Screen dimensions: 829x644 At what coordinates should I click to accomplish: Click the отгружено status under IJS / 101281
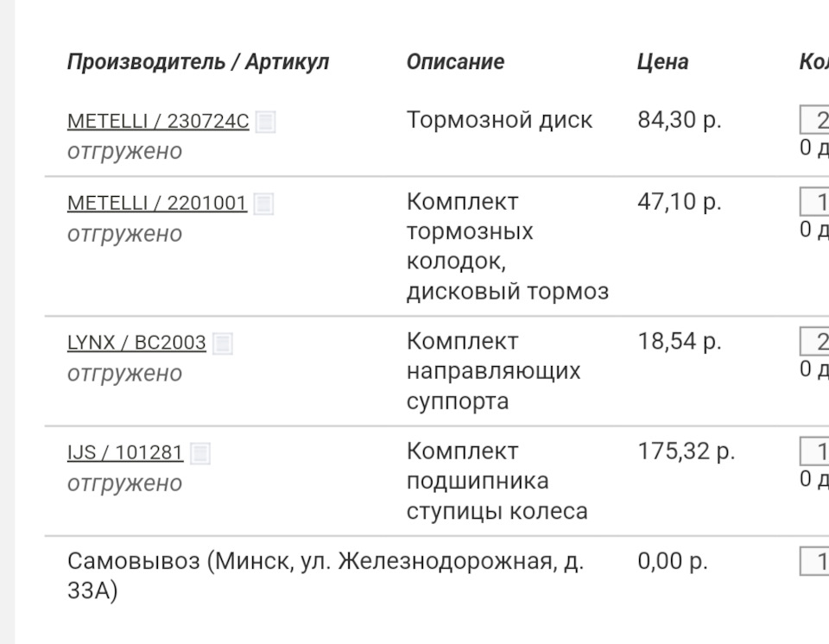click(124, 483)
